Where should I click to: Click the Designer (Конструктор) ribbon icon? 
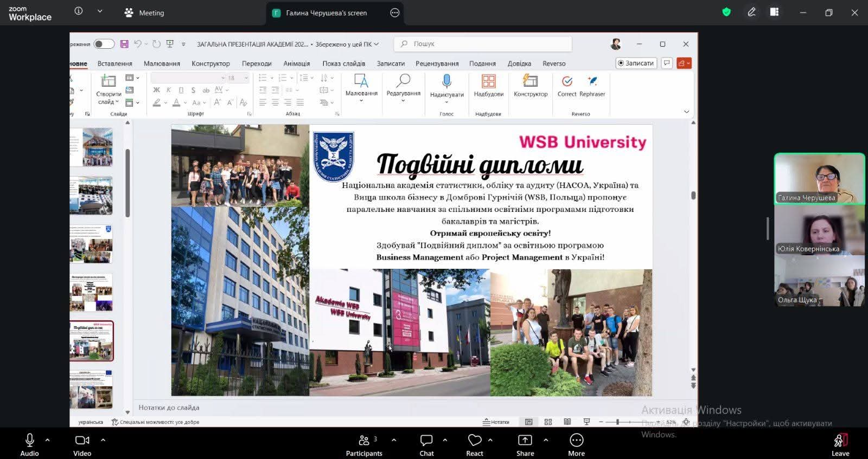[530, 82]
